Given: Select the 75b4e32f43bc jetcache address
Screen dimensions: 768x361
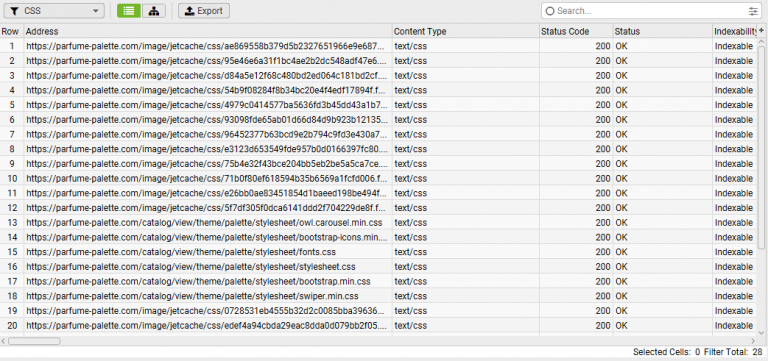Looking at the screenshot, I should (207, 164).
